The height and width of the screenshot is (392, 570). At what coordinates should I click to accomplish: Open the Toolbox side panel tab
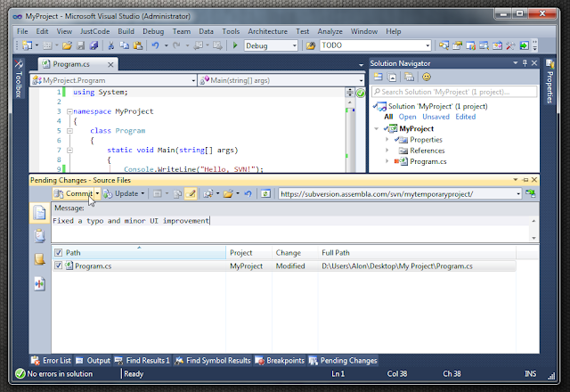point(19,79)
